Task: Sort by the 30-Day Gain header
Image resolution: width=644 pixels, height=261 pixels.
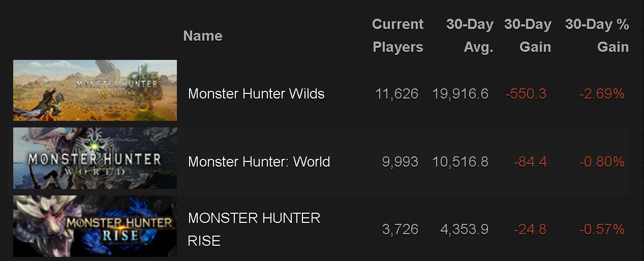Action: pos(528,36)
